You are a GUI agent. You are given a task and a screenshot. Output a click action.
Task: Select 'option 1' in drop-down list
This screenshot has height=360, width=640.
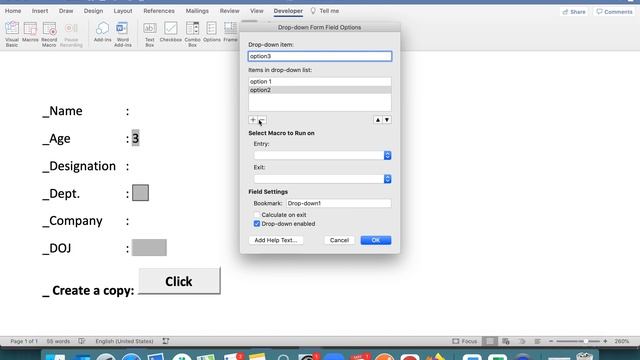(320, 81)
